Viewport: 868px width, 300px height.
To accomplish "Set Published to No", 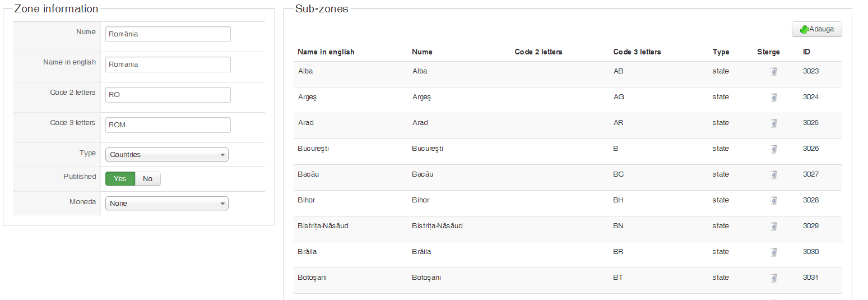I will point(148,179).
